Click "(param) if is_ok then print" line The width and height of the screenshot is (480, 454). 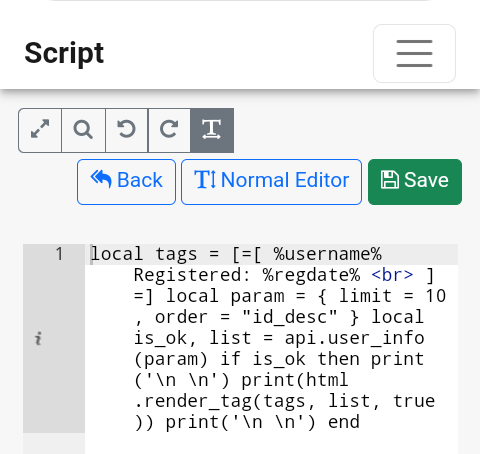tap(279, 359)
